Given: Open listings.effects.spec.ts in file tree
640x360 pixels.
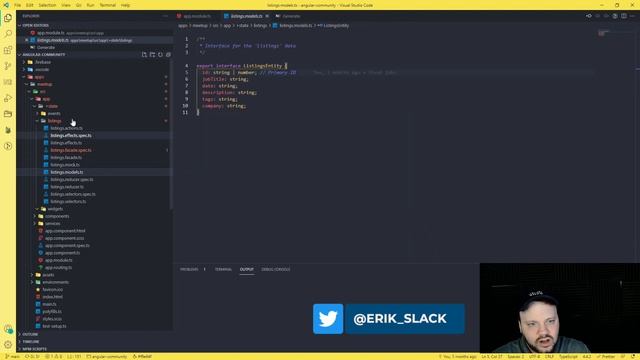Looking at the screenshot, I should pyautogui.click(x=71, y=136).
